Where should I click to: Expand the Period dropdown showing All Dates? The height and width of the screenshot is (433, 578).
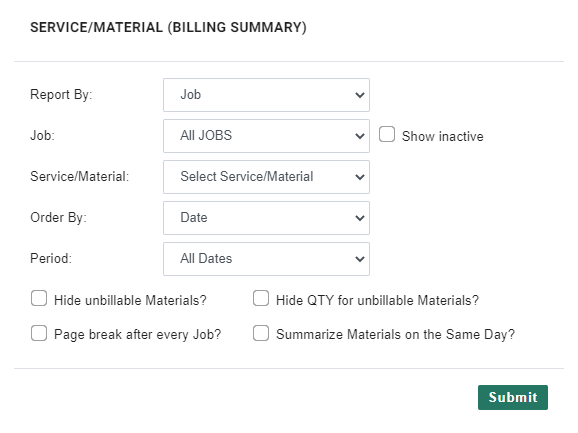pos(266,259)
